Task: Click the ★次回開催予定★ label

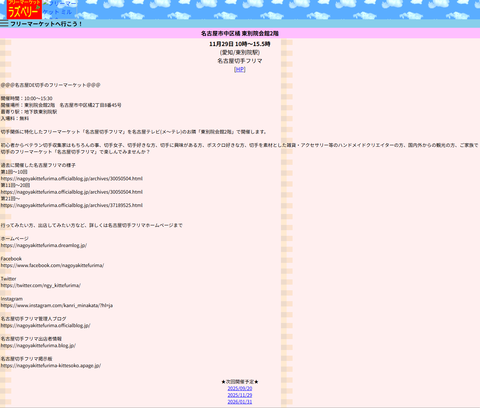Action: 240,382
